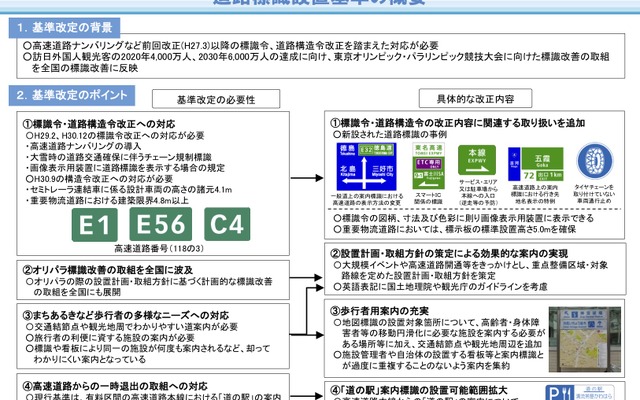The height and width of the screenshot is (400, 640).
Task: Click heading "④高速道路からの一時退出の取組への対応"
Action: pyautogui.click(x=116, y=386)
